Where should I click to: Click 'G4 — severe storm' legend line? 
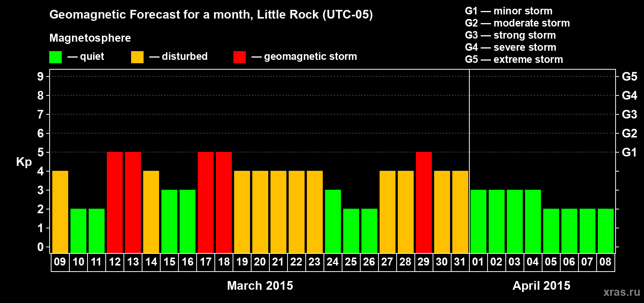tap(511, 47)
